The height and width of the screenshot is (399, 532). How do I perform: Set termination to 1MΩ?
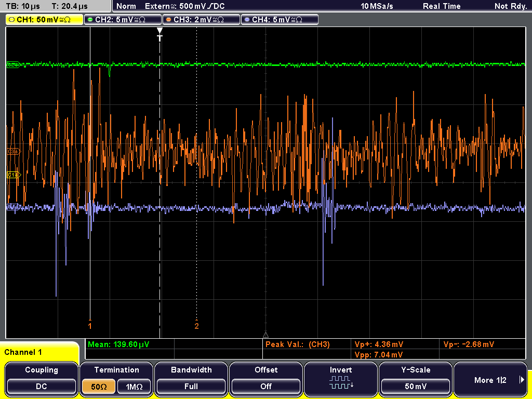coord(134,387)
